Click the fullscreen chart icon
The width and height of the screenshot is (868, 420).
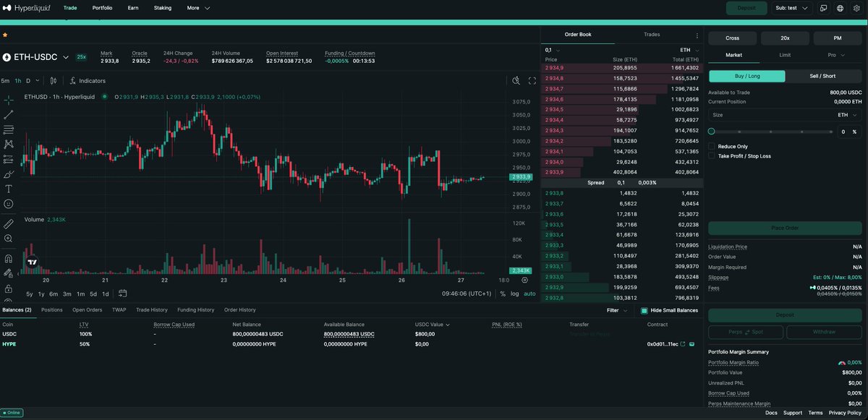point(531,81)
